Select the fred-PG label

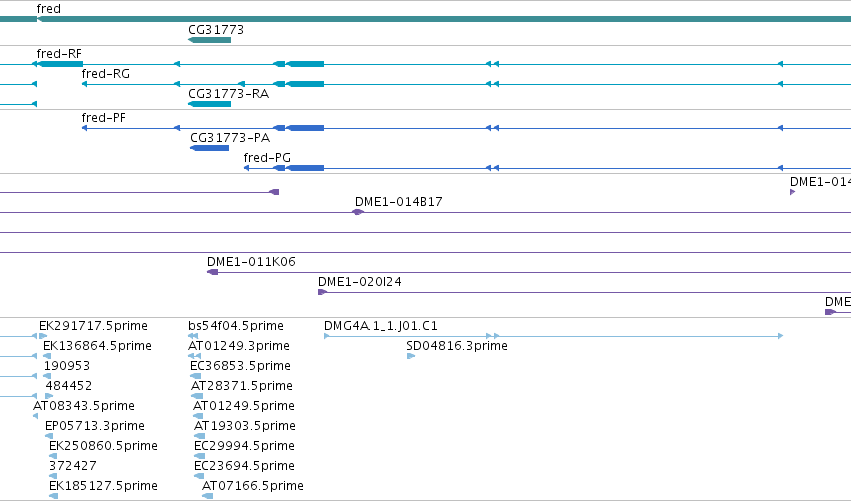pyautogui.click(x=267, y=158)
